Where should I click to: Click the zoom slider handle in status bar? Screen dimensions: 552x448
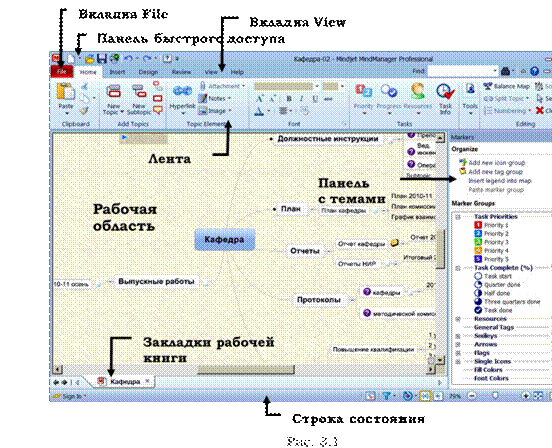(495, 396)
